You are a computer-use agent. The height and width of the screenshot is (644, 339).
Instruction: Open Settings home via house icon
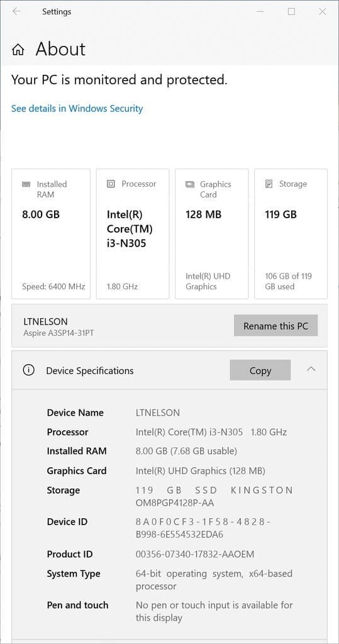point(18,50)
